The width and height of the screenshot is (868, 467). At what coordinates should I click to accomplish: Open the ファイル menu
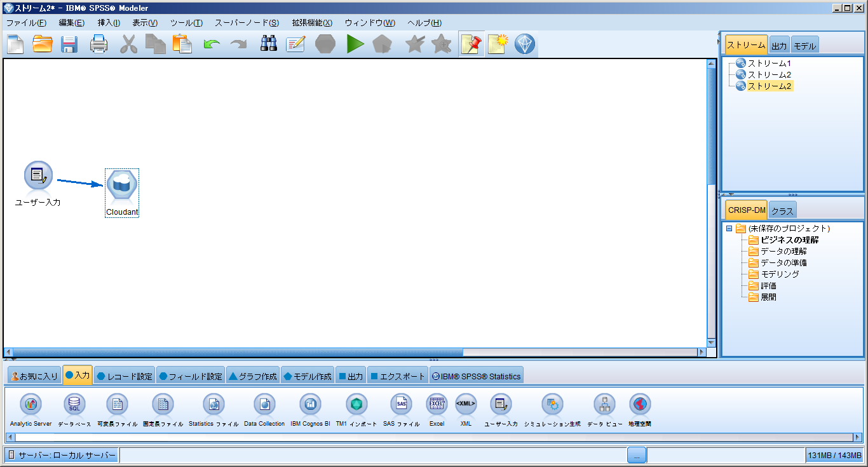click(26, 23)
